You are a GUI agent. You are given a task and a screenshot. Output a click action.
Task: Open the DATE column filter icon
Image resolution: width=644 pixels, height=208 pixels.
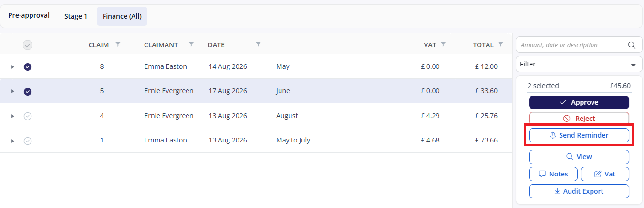[258, 44]
